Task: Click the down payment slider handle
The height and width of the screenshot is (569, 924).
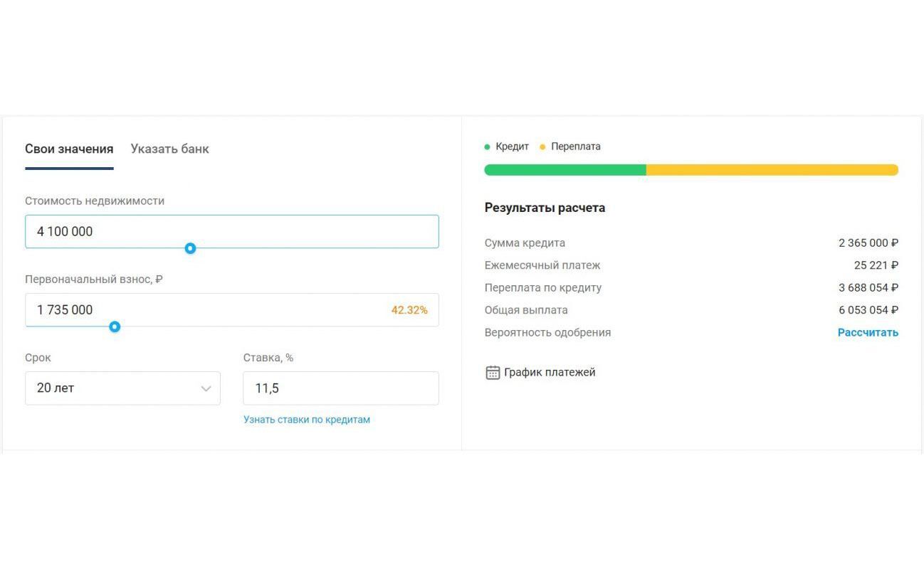Action: [115, 326]
